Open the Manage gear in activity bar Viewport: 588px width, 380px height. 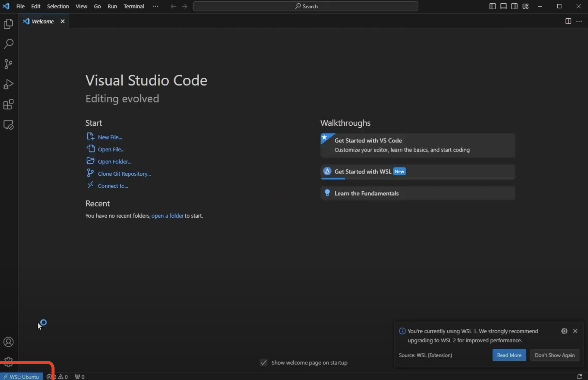point(8,362)
